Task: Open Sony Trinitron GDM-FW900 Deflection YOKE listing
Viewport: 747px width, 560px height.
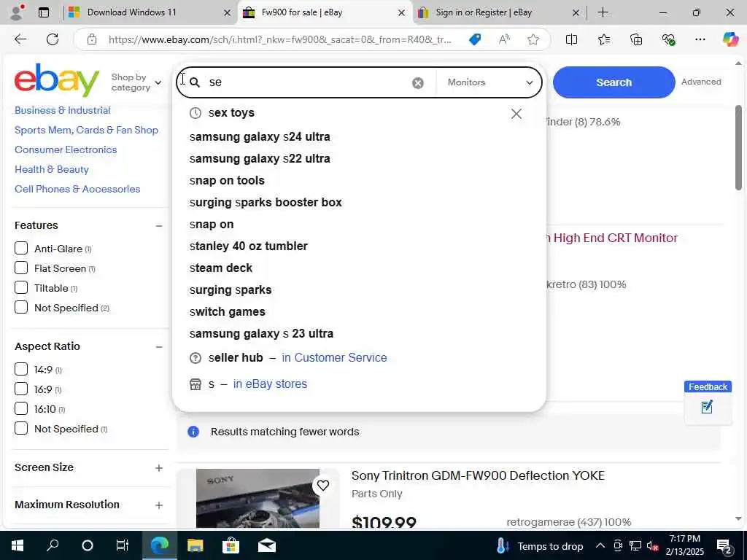Action: pyautogui.click(x=478, y=475)
